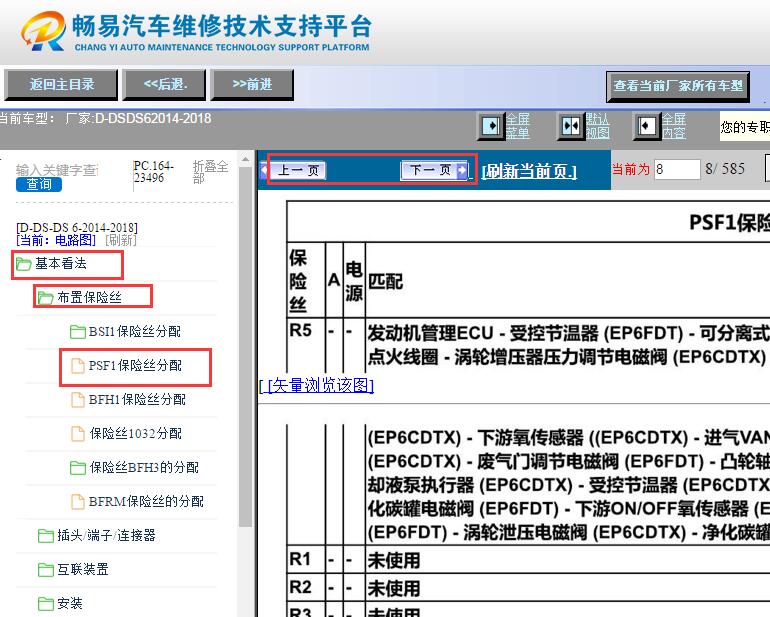Click the 全屏菜单 link text

tap(518, 126)
